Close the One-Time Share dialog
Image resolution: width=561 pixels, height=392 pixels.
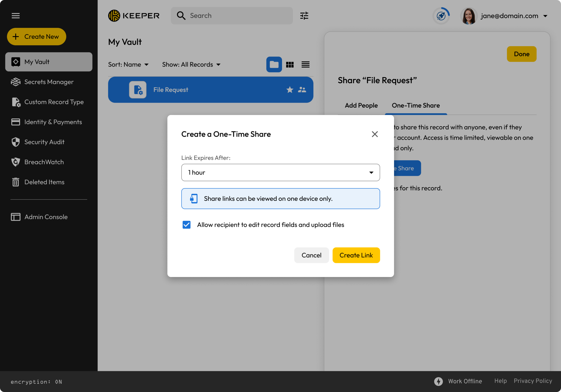coord(375,134)
